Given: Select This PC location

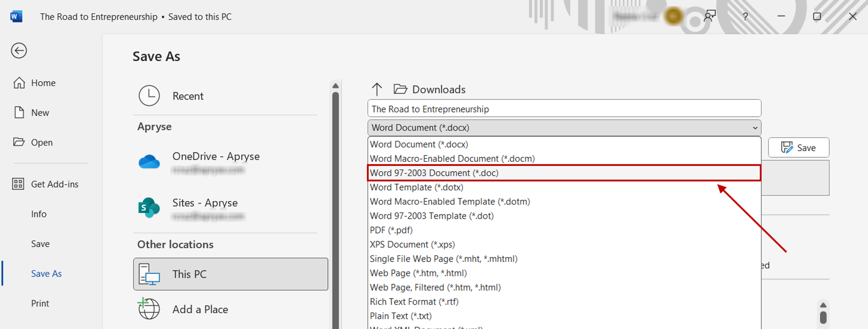Looking at the screenshot, I should click(231, 274).
